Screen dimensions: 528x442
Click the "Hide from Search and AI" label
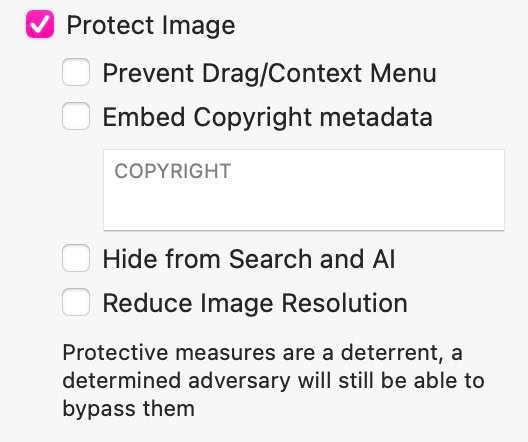(x=249, y=259)
